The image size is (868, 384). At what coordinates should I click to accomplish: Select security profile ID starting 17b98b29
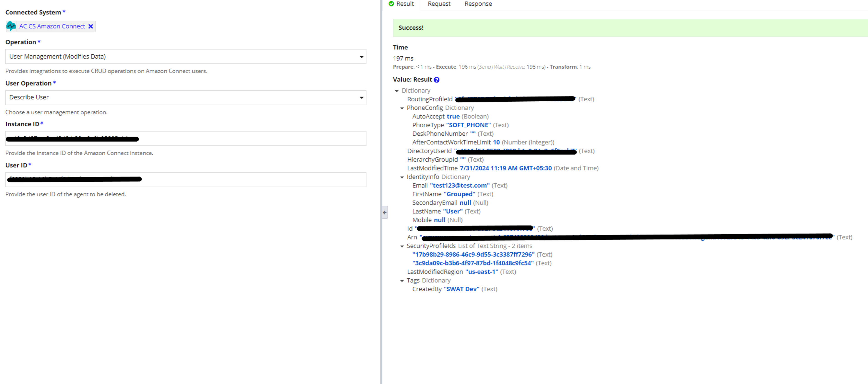tap(473, 254)
